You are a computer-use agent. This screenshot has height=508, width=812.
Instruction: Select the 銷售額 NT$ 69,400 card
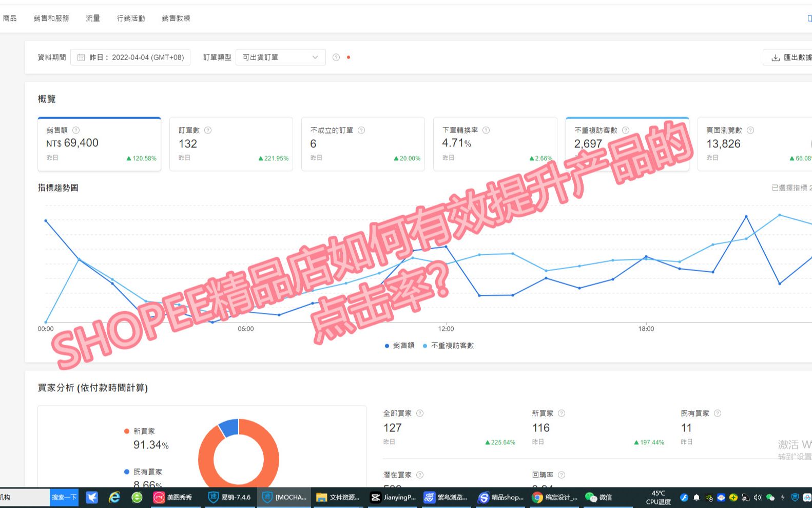(x=99, y=144)
